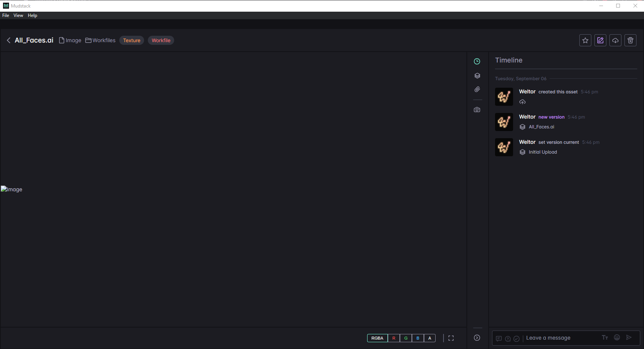Click the new version link in timeline
The width and height of the screenshot is (644, 349).
[551, 117]
